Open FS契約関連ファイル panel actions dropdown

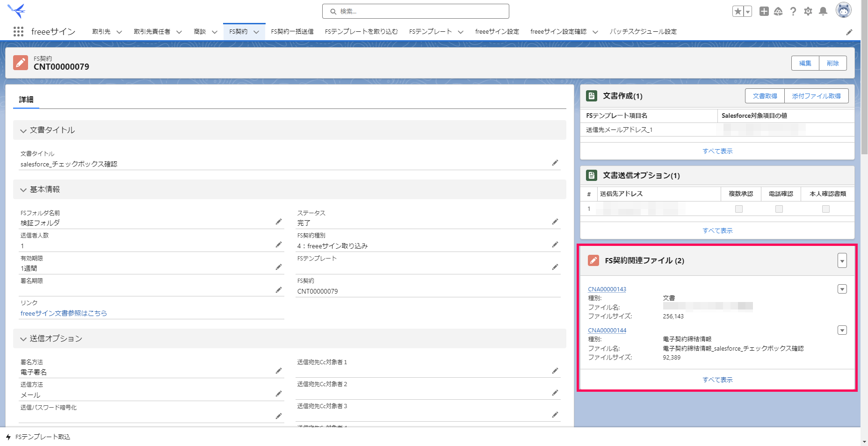(842, 260)
